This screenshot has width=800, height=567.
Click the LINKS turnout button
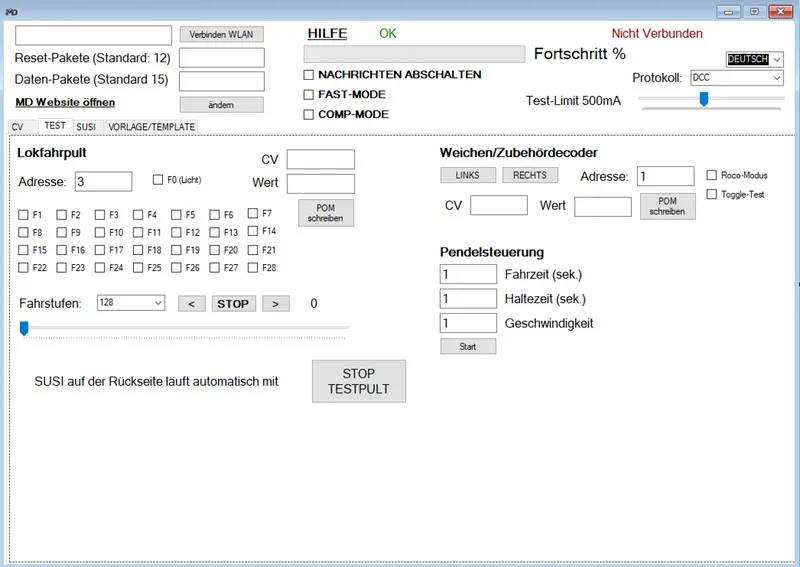[467, 175]
